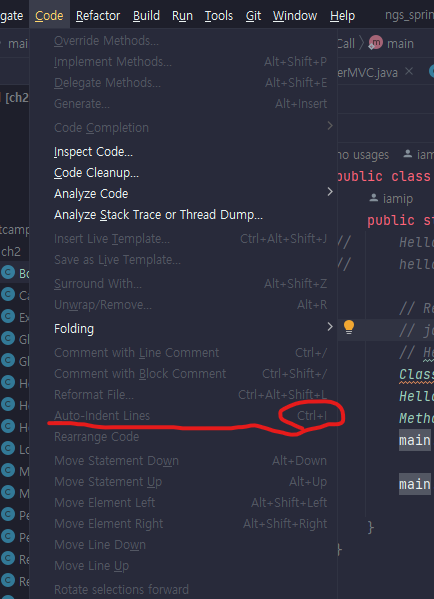This screenshot has width=434, height=599.
Task: Click Comment with Line Comment entry
Action: pos(183,353)
